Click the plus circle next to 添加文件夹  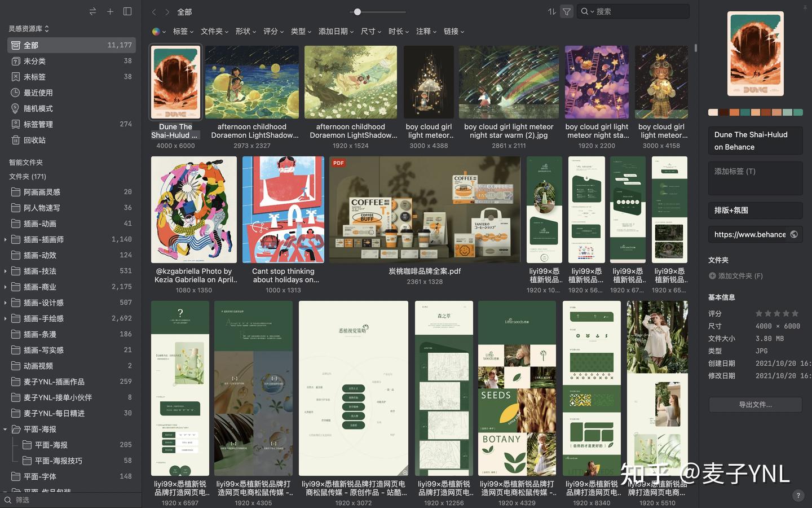pyautogui.click(x=712, y=276)
